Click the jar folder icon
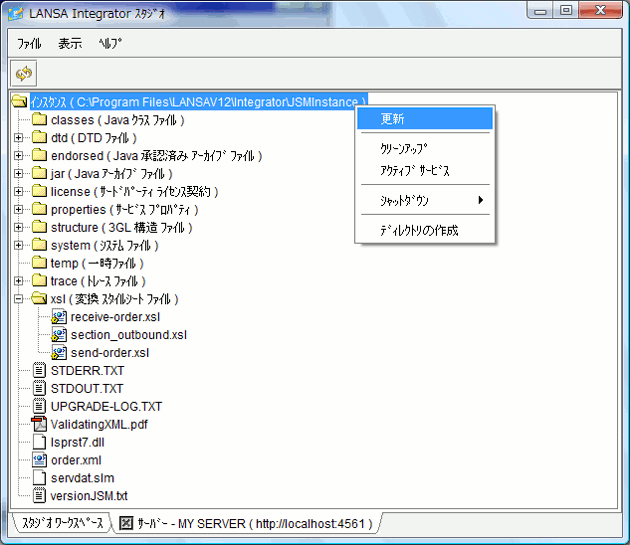This screenshot has height=545, width=630. point(39,173)
